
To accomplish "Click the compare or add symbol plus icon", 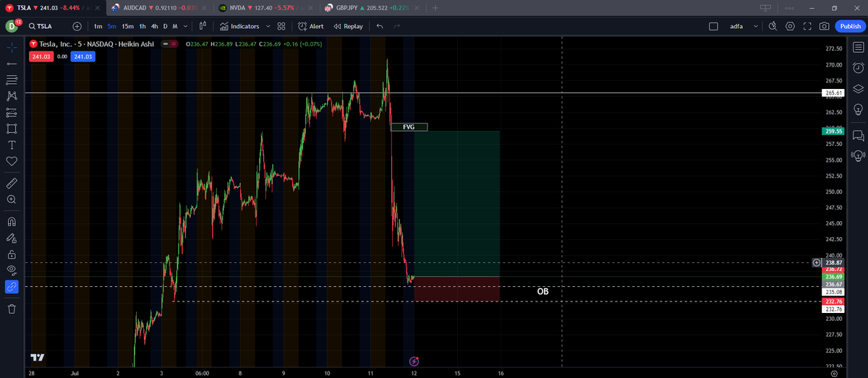I will point(77,26).
